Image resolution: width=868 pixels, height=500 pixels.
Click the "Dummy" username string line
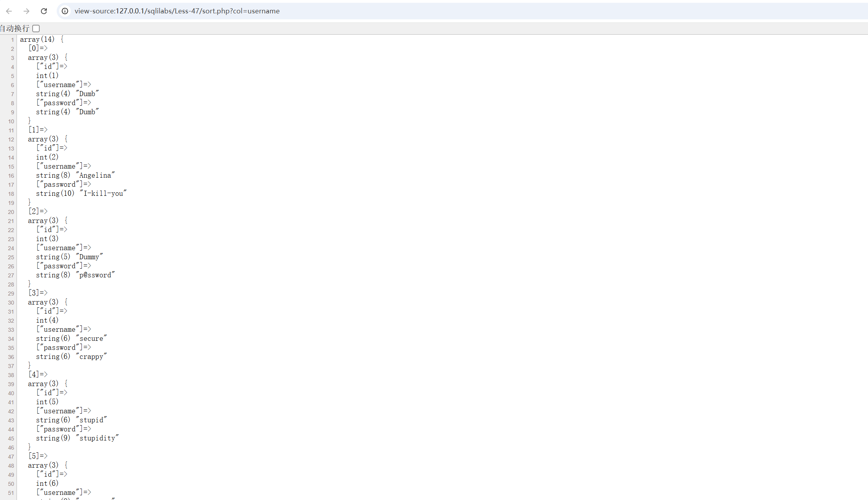(x=69, y=257)
